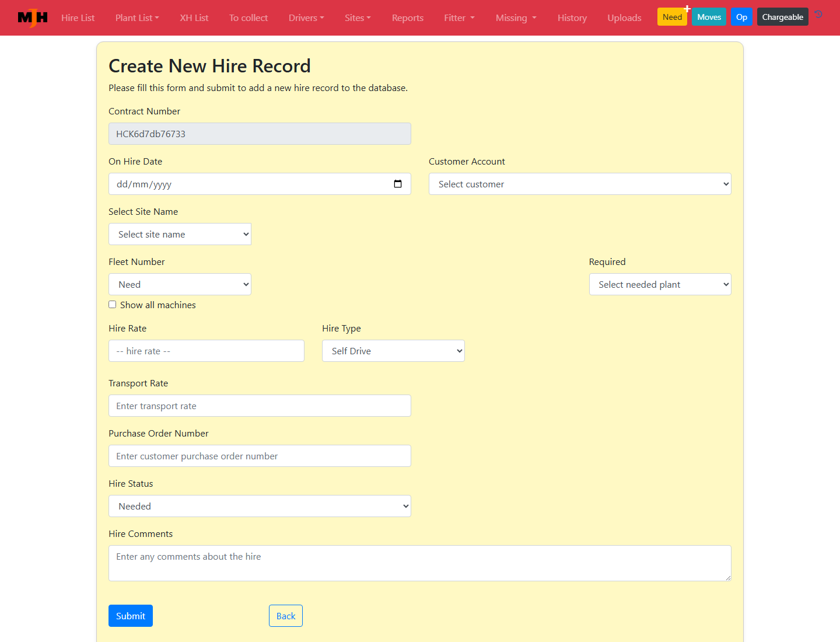Click the MJH logo in the navbar
This screenshot has height=642, width=840.
[33, 18]
